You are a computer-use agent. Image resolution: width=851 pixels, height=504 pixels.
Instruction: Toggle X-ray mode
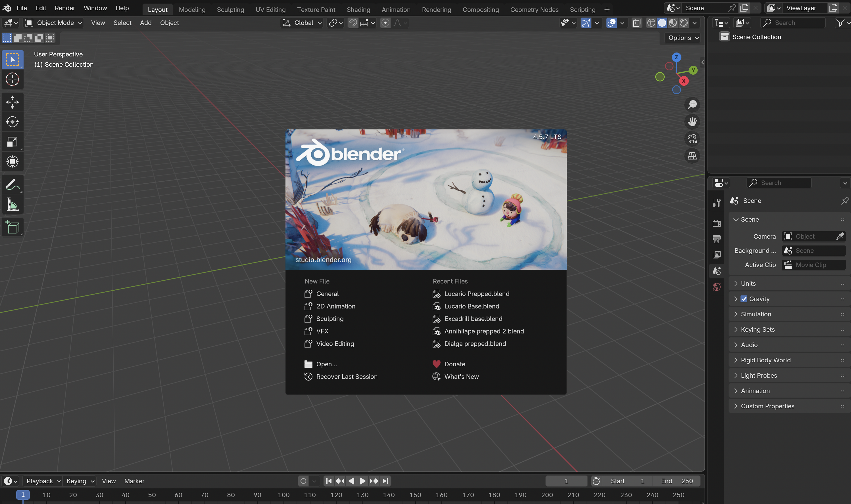(x=637, y=23)
